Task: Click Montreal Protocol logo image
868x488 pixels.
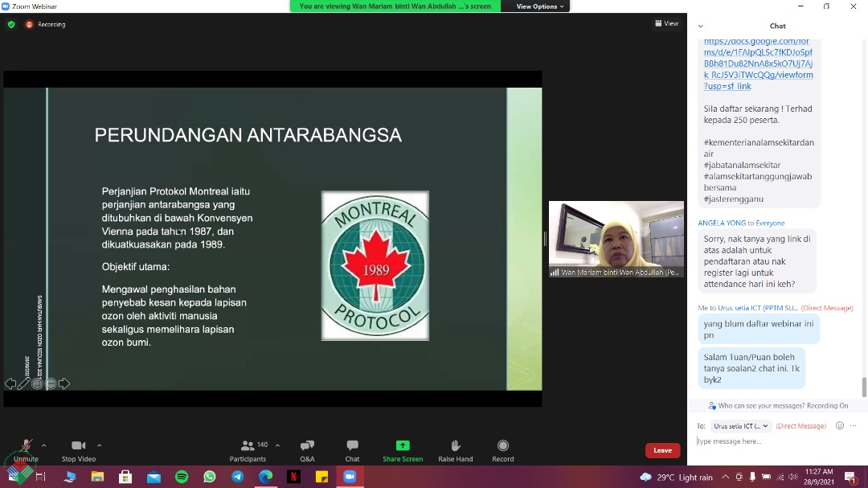Action: [375, 266]
